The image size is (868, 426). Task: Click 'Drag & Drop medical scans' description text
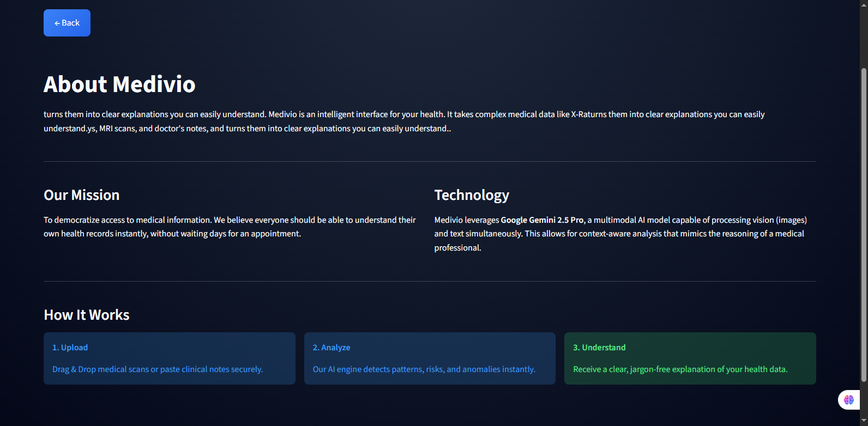pos(158,369)
